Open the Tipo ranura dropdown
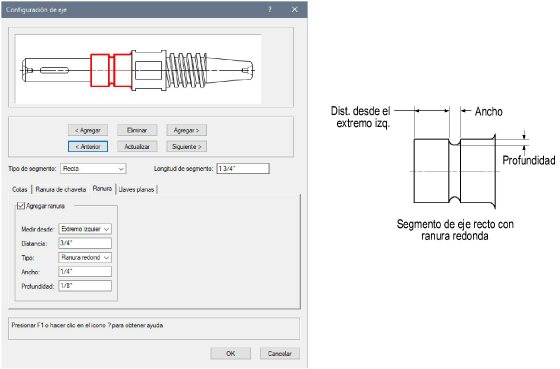This screenshot has width=560, height=369. pyautogui.click(x=85, y=258)
